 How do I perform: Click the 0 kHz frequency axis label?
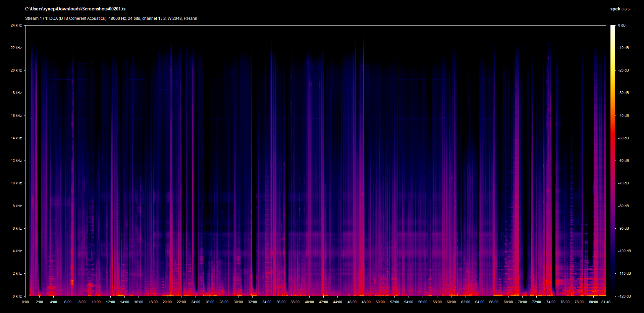[x=17, y=296]
